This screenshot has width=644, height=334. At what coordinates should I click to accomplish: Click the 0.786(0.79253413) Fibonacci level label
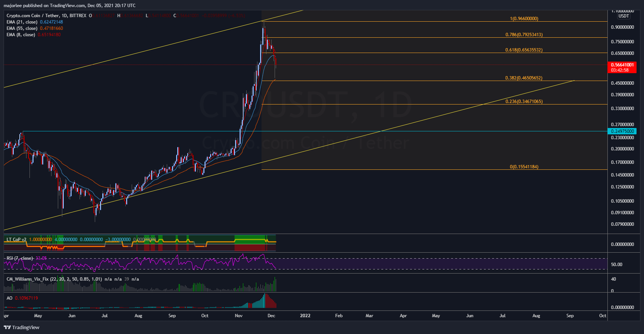(x=524, y=35)
